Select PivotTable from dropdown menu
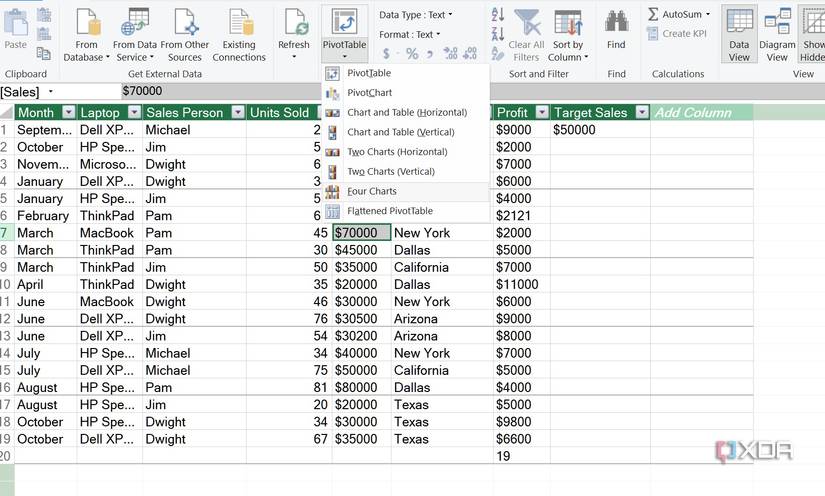The width and height of the screenshot is (825, 496). pyautogui.click(x=406, y=73)
